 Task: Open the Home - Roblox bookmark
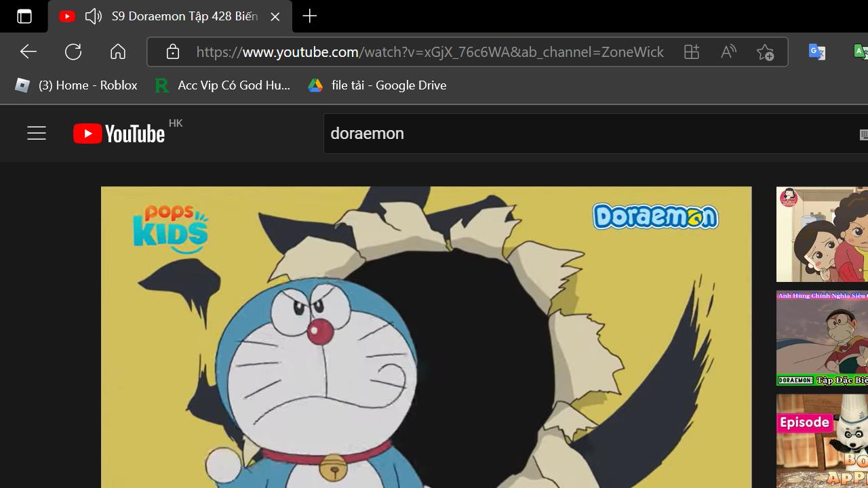[76, 85]
